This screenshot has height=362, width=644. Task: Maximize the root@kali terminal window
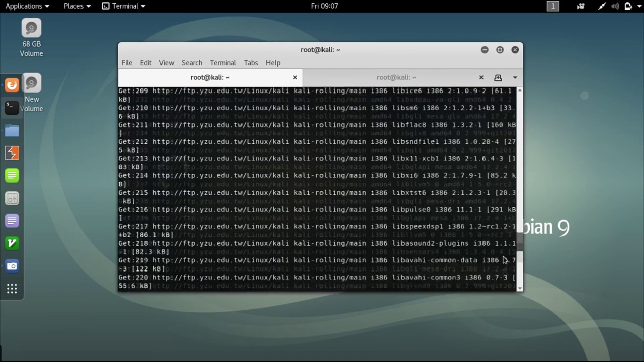(x=500, y=50)
